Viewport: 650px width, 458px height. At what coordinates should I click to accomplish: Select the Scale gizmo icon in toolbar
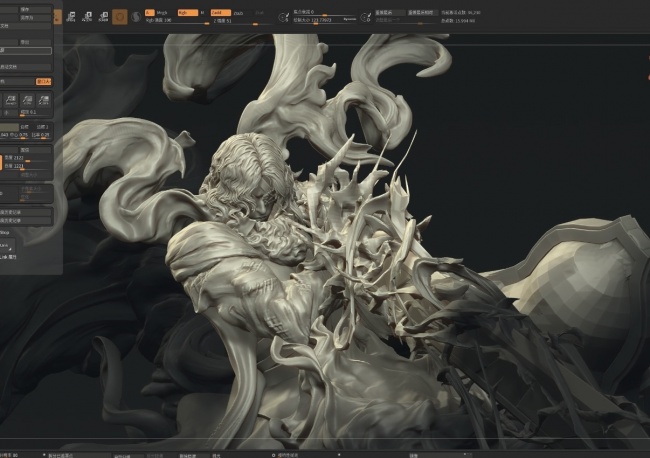pyautogui.click(x=87, y=17)
